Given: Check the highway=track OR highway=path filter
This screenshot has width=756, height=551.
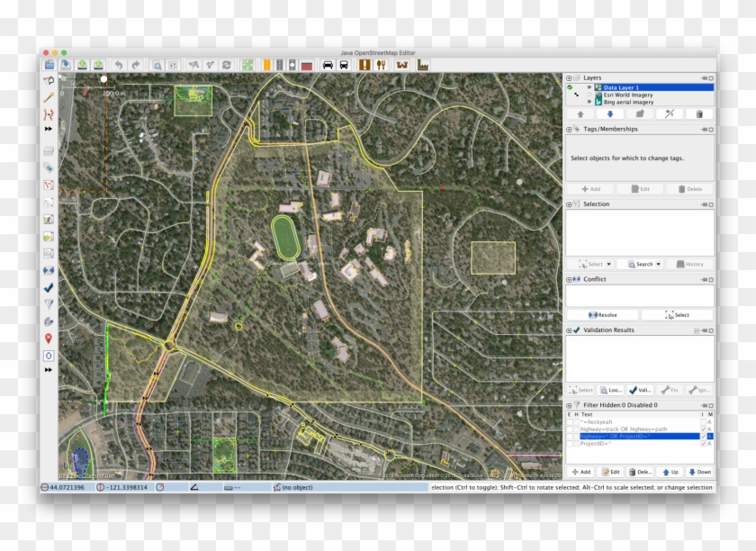Looking at the screenshot, I should 569,429.
